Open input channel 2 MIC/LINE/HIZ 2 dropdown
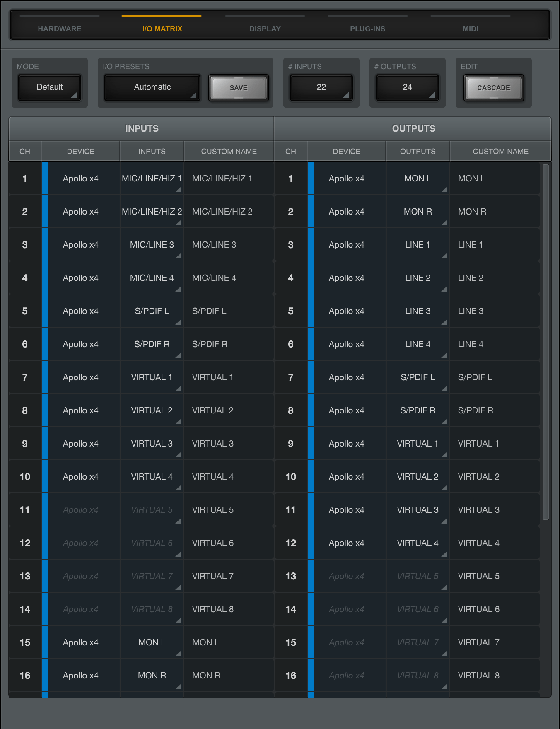 click(152, 212)
